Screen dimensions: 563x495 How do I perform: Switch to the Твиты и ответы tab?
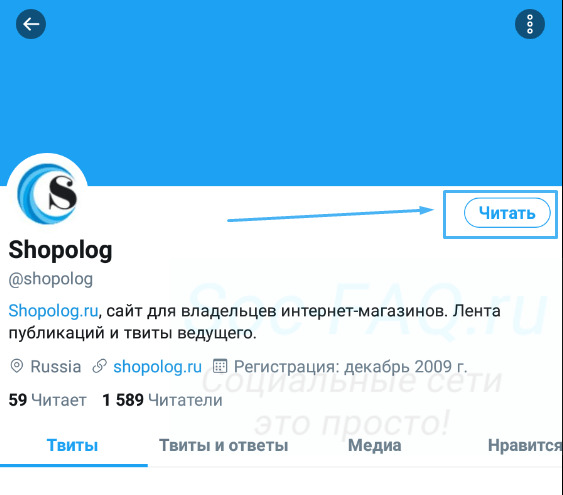[223, 445]
